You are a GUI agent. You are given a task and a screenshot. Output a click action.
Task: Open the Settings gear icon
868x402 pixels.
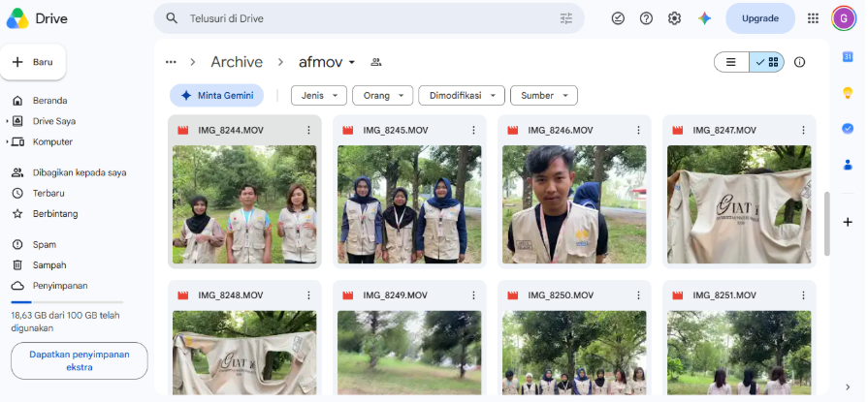tap(674, 18)
